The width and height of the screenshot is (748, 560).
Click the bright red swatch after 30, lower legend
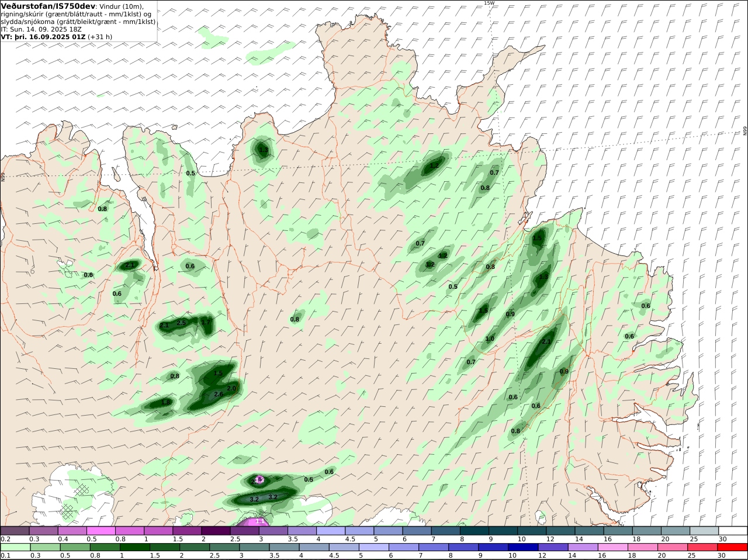click(732, 547)
